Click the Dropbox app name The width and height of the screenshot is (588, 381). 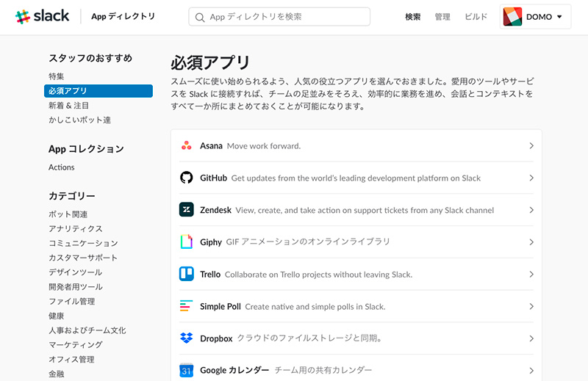tap(216, 338)
